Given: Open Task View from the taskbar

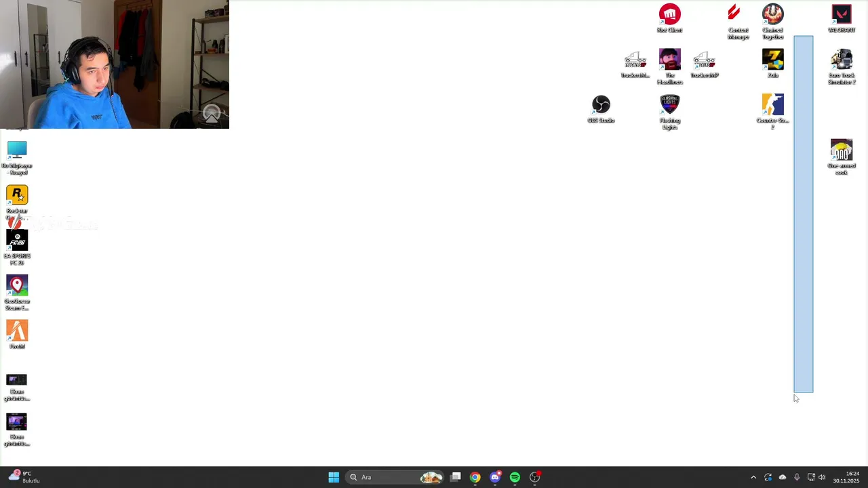Looking at the screenshot, I should click(x=456, y=477).
